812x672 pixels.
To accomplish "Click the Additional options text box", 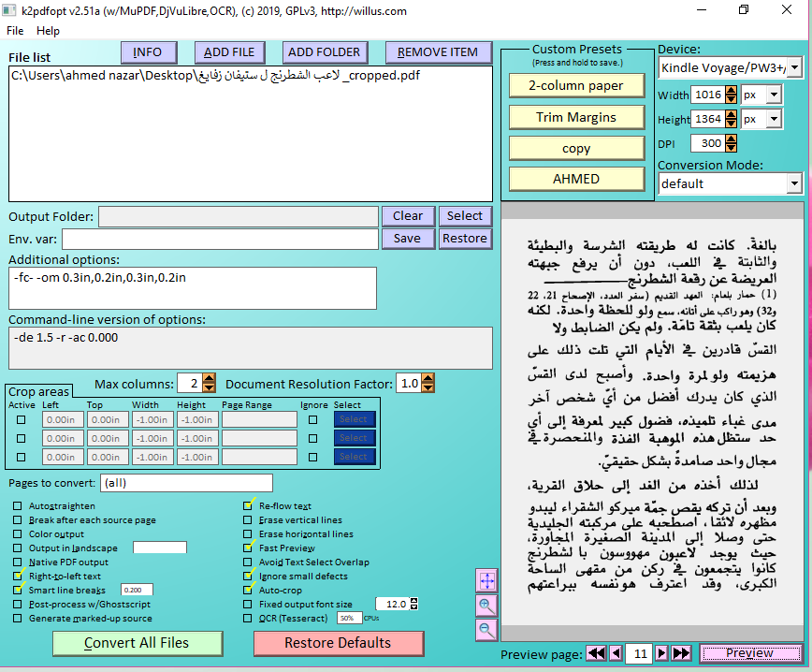I will [193, 288].
